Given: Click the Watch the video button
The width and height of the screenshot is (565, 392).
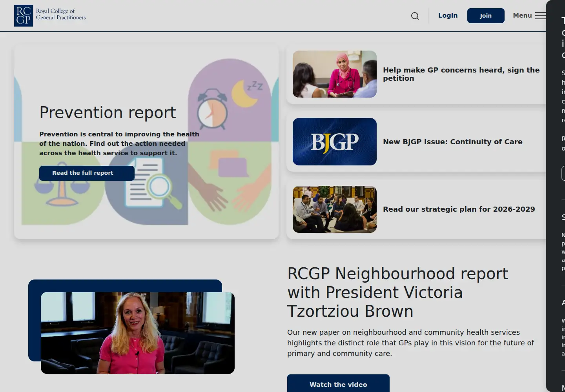Looking at the screenshot, I should (x=338, y=384).
